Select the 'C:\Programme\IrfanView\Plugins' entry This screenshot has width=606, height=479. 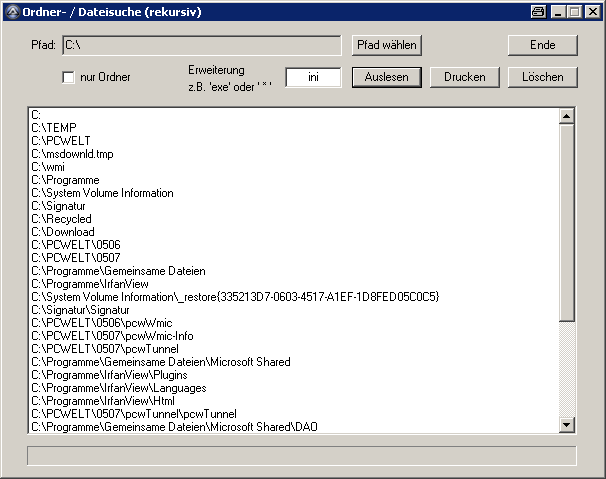pyautogui.click(x=109, y=375)
